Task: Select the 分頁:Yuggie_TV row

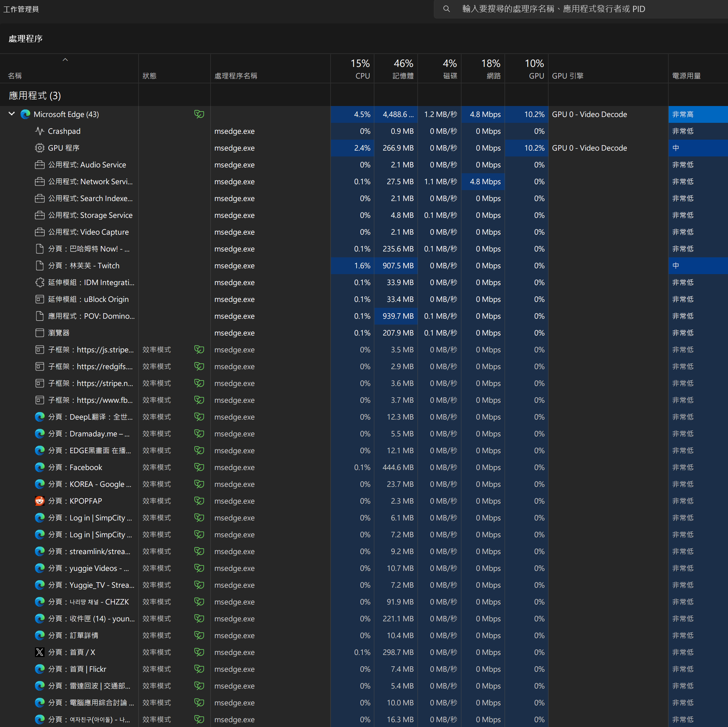Action: (364, 585)
